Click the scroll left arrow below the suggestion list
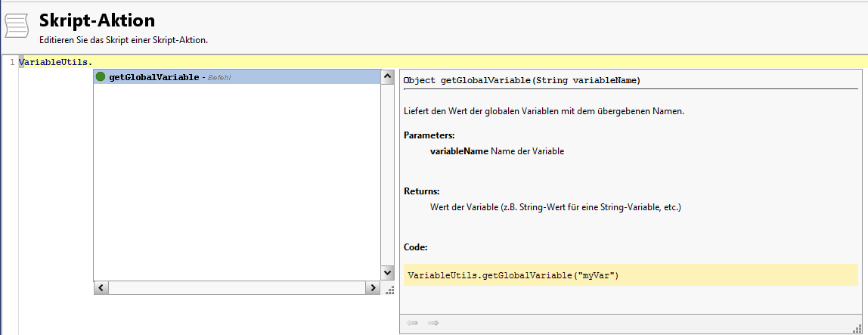 (x=101, y=288)
